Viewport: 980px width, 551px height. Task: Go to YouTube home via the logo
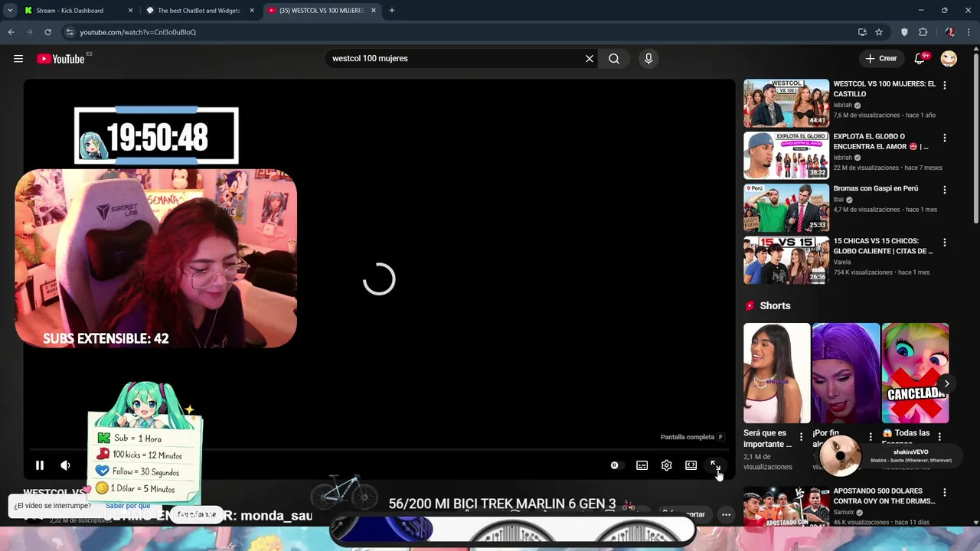(x=60, y=59)
